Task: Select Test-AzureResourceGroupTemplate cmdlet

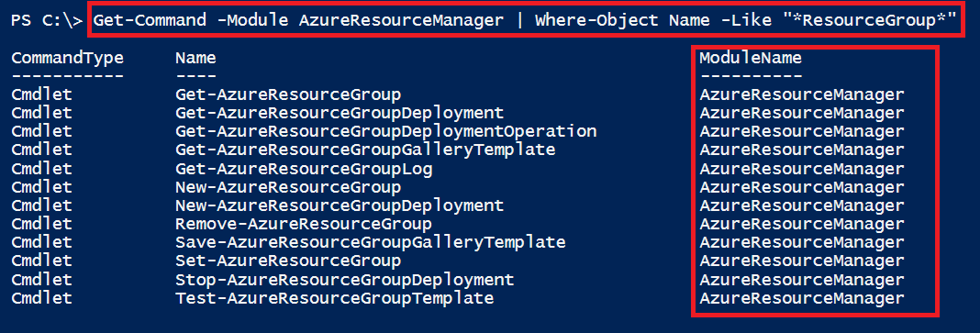Action: 334,298
